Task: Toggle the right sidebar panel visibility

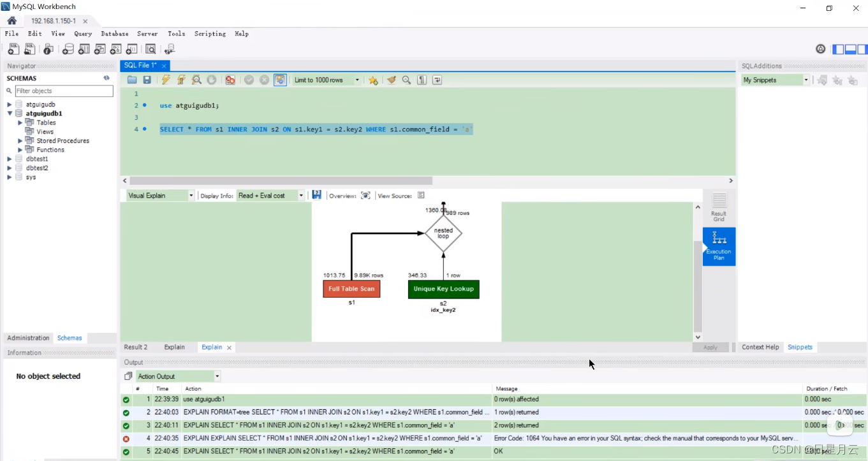Action: 862,49
